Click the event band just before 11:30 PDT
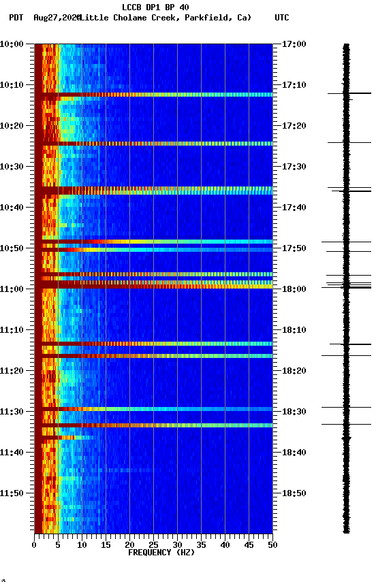This screenshot has width=376, height=588. [x=153, y=409]
